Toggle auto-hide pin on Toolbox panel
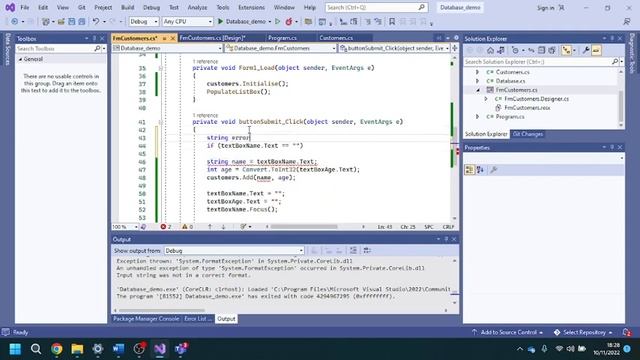Image resolution: width=640 pixels, height=360 pixels. pyautogui.click(x=94, y=38)
